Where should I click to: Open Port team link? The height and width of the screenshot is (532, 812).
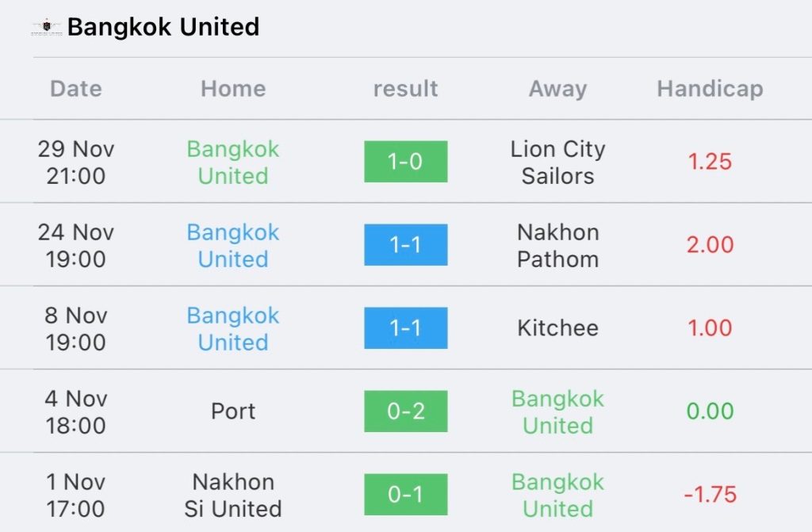pos(233,411)
